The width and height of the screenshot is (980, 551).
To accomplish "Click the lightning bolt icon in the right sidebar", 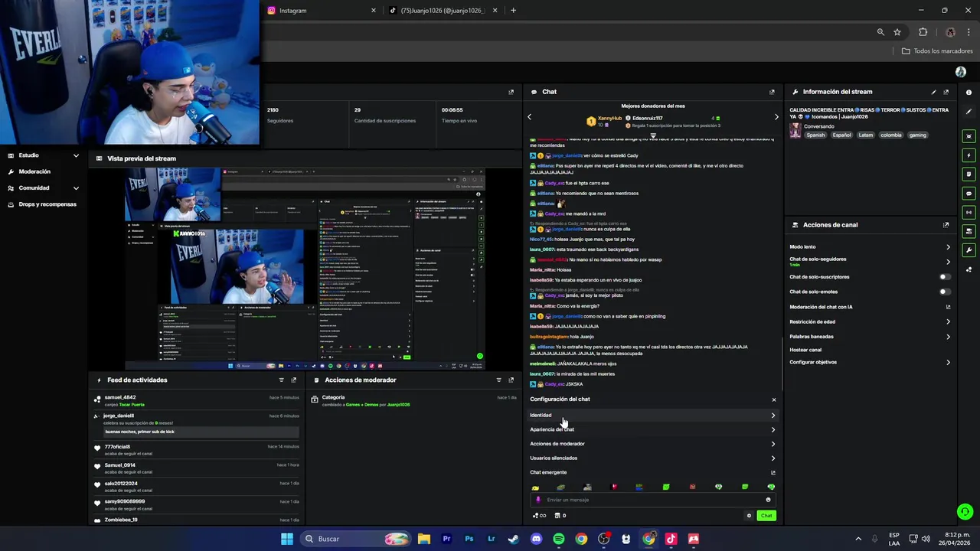I will (969, 155).
